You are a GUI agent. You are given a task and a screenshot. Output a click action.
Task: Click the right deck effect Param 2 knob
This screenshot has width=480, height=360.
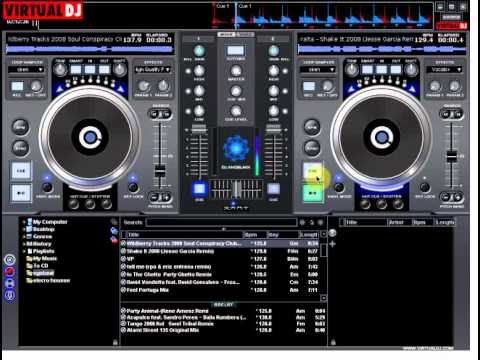point(455,86)
